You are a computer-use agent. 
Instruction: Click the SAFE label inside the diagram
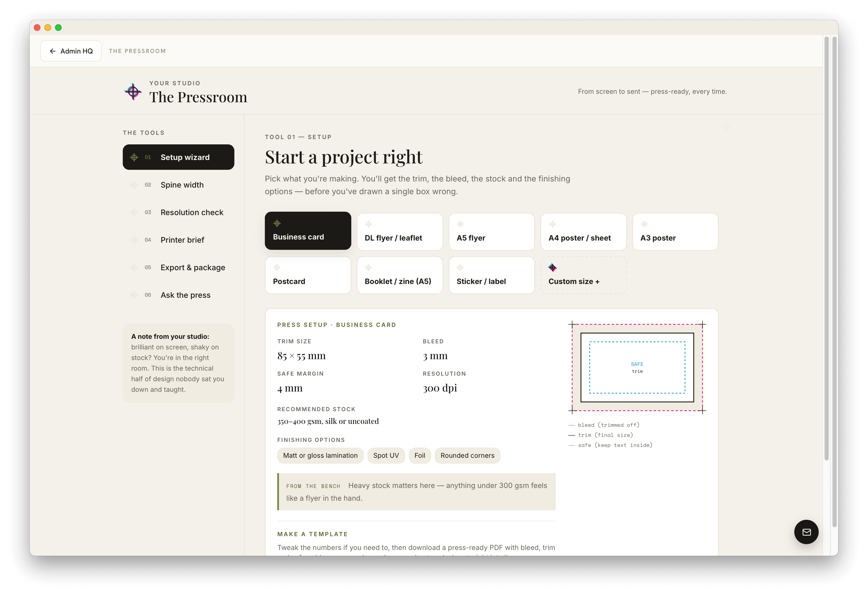pos(637,364)
